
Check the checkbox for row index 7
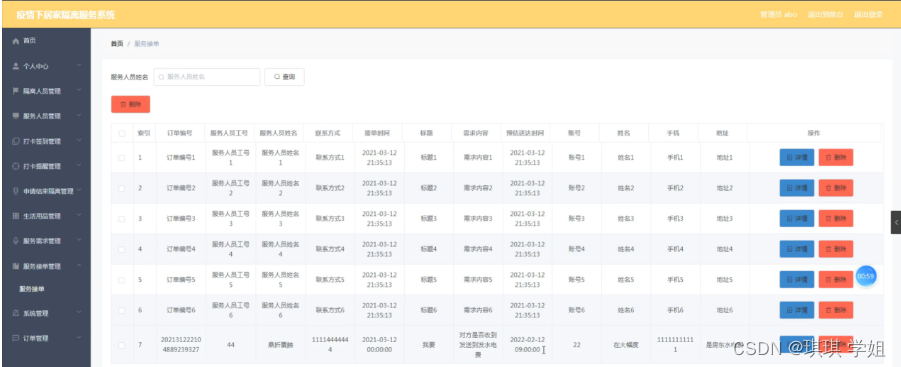121,345
